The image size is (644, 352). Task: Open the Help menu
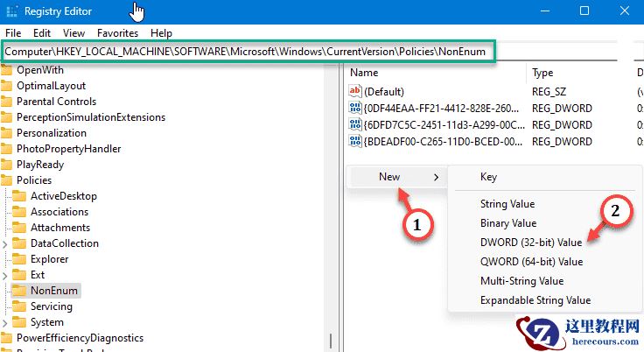point(161,33)
